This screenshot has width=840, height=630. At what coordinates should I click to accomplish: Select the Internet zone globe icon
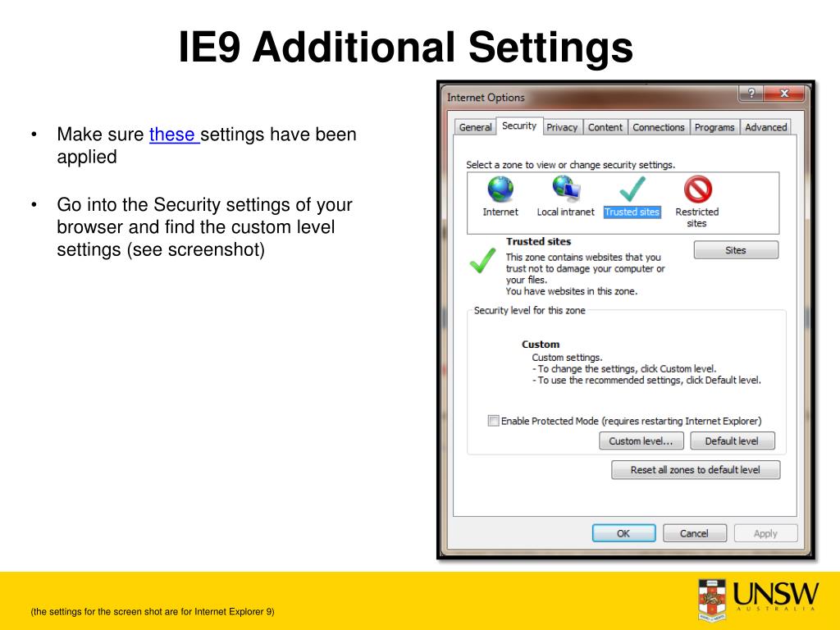click(500, 189)
